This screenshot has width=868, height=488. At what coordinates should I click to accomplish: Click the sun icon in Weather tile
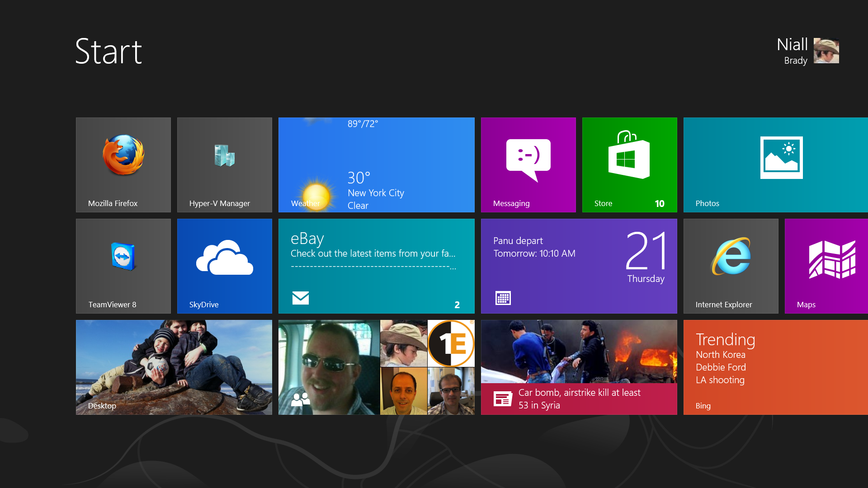(316, 196)
